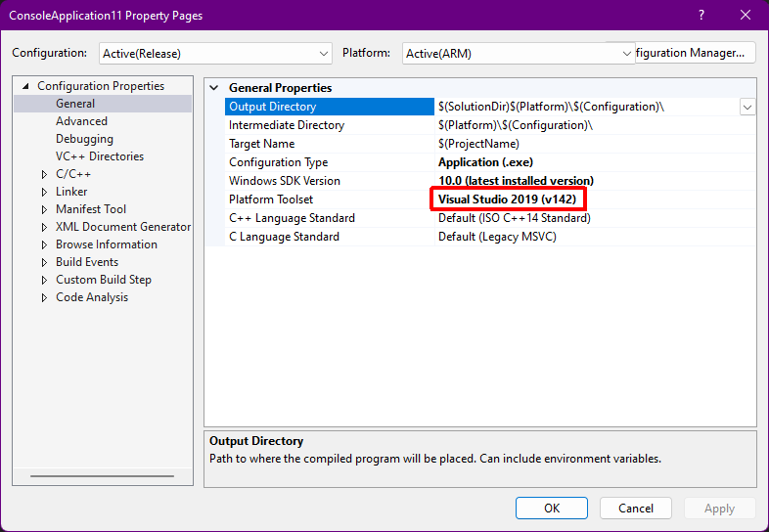The width and height of the screenshot is (769, 532).
Task: Click the 10.0 (latest installed version) value
Action: [x=516, y=181]
